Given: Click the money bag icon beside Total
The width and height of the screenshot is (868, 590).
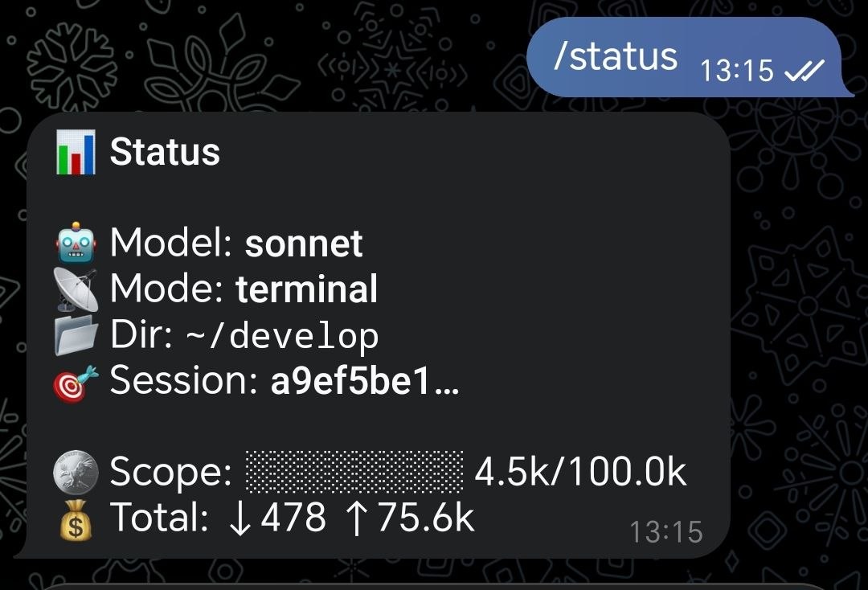Looking at the screenshot, I should (x=76, y=521).
